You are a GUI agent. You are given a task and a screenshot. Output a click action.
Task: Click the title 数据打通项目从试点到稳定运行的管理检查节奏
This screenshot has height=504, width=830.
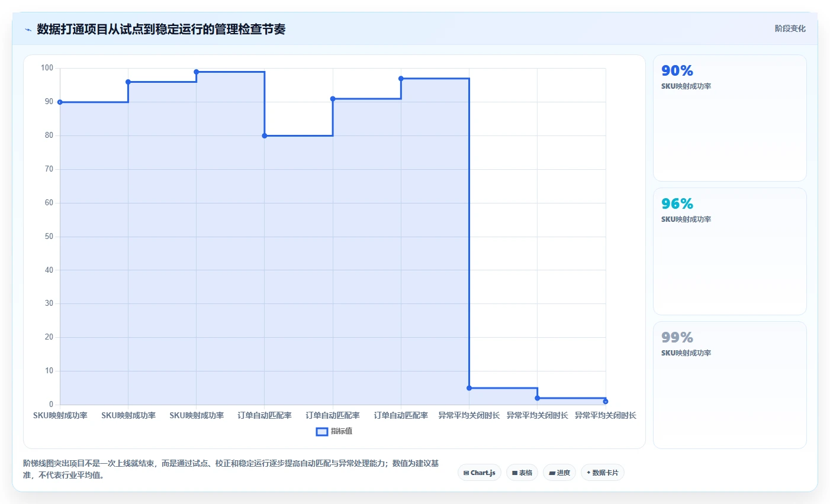[x=161, y=30]
